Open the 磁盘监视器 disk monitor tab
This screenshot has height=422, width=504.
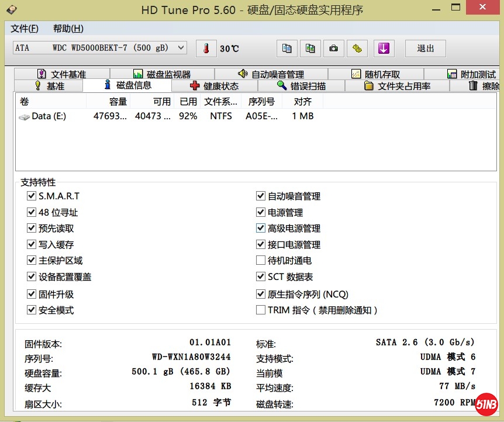click(162, 74)
